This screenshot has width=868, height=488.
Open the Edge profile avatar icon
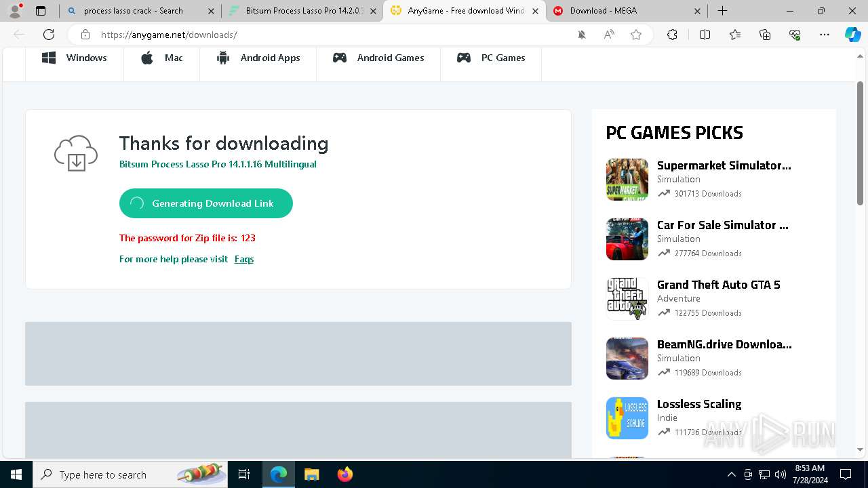(15, 11)
